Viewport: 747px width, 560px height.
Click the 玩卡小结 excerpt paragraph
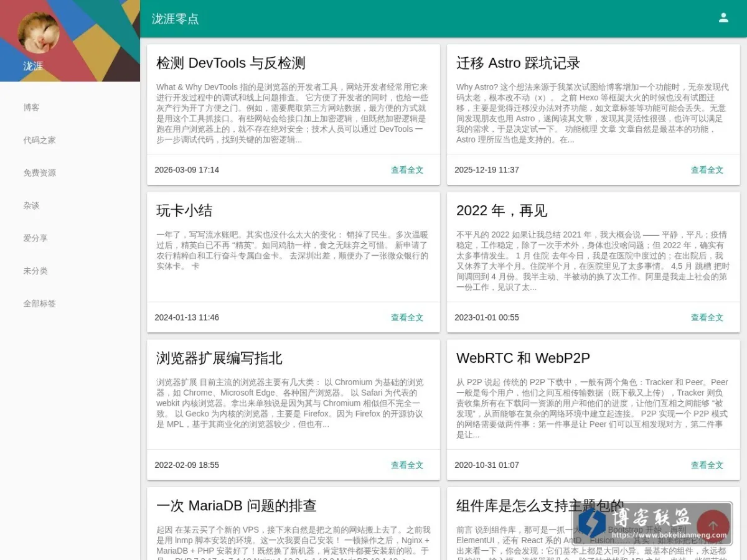293,250
